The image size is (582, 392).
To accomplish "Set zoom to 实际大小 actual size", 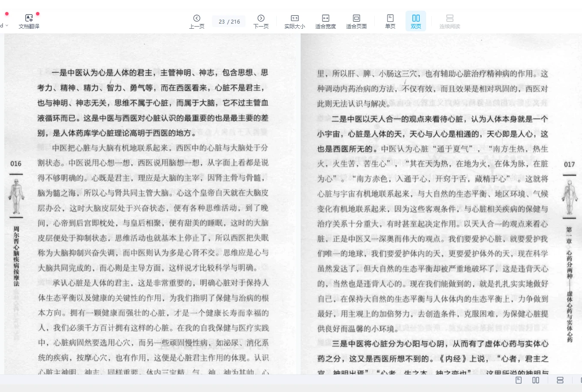I will [x=295, y=21].
